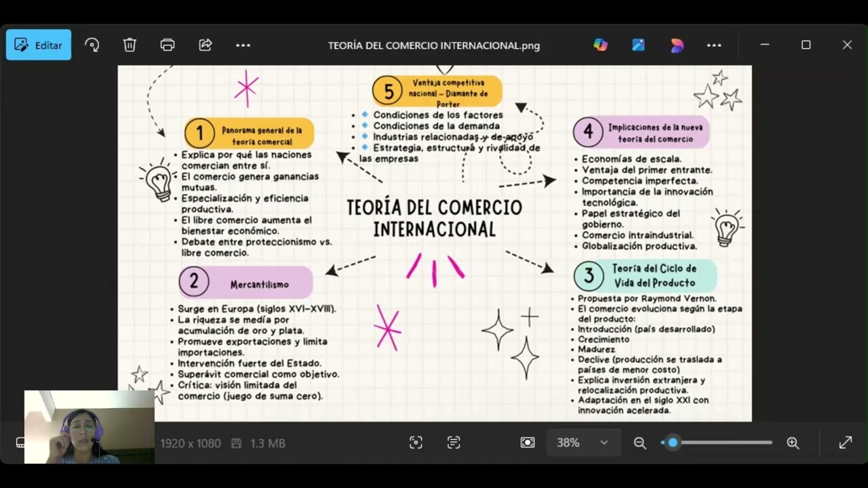Click the text Condiciones de la demanda
Image resolution: width=868 pixels, height=488 pixels.
[x=437, y=126]
